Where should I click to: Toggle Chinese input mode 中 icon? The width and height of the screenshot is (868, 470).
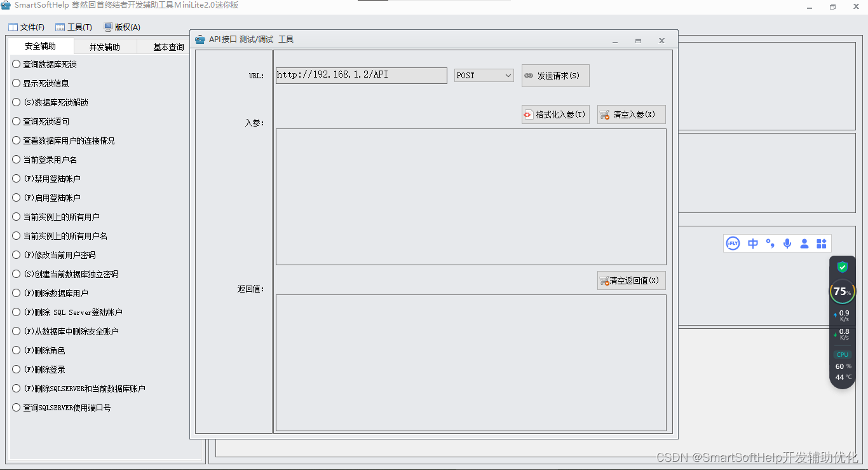click(753, 244)
